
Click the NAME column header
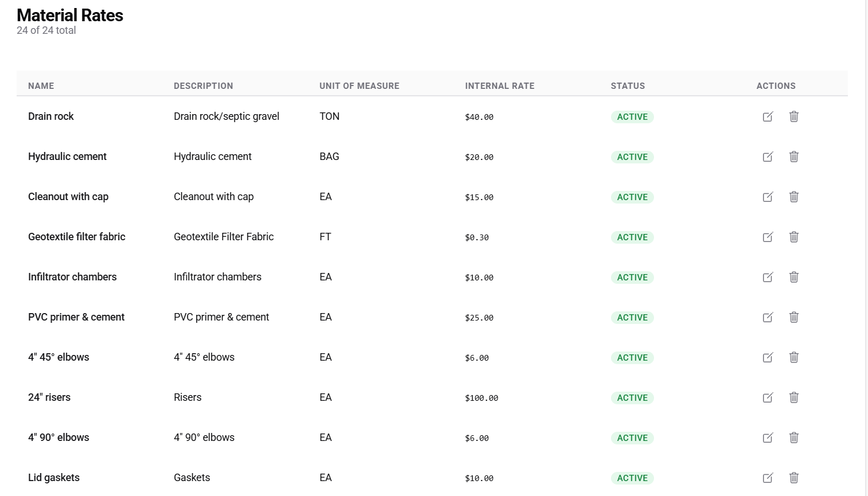pos(41,86)
